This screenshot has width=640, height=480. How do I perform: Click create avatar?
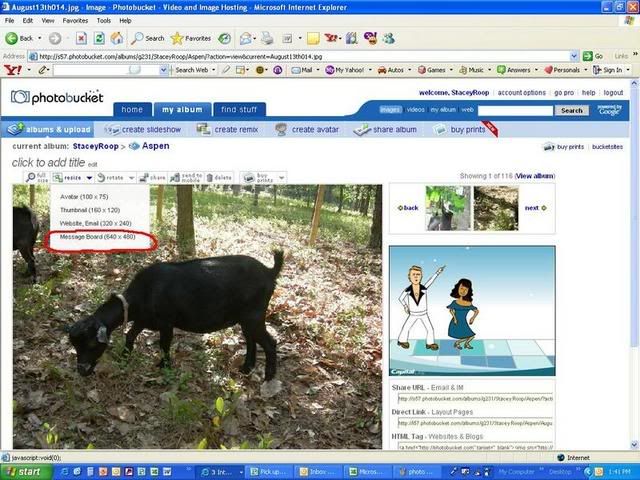click(x=307, y=129)
